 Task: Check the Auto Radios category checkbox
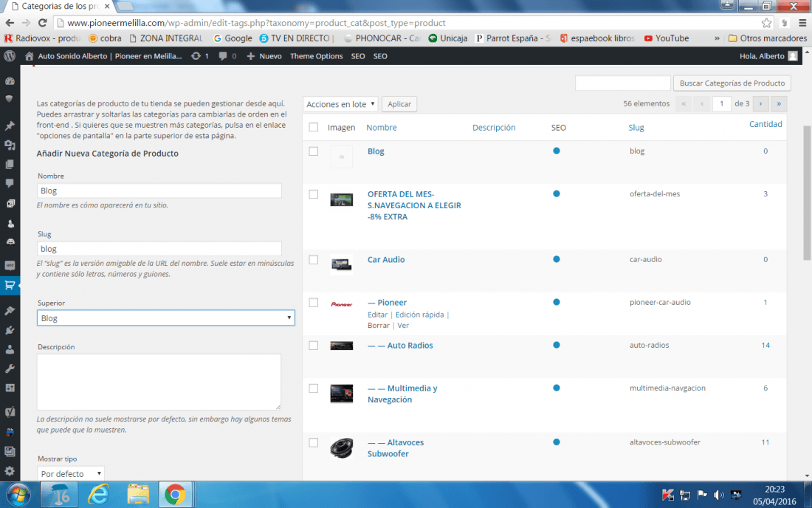[313, 346]
